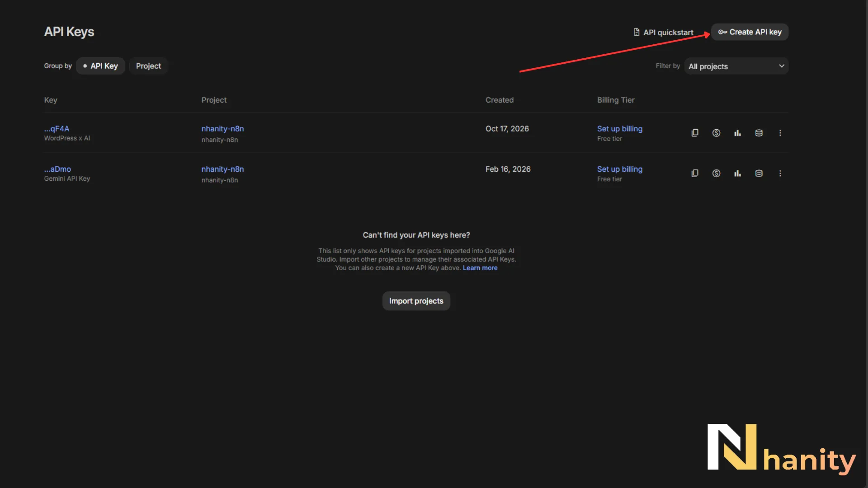
Task: Follow the Learn more link
Action: click(480, 268)
